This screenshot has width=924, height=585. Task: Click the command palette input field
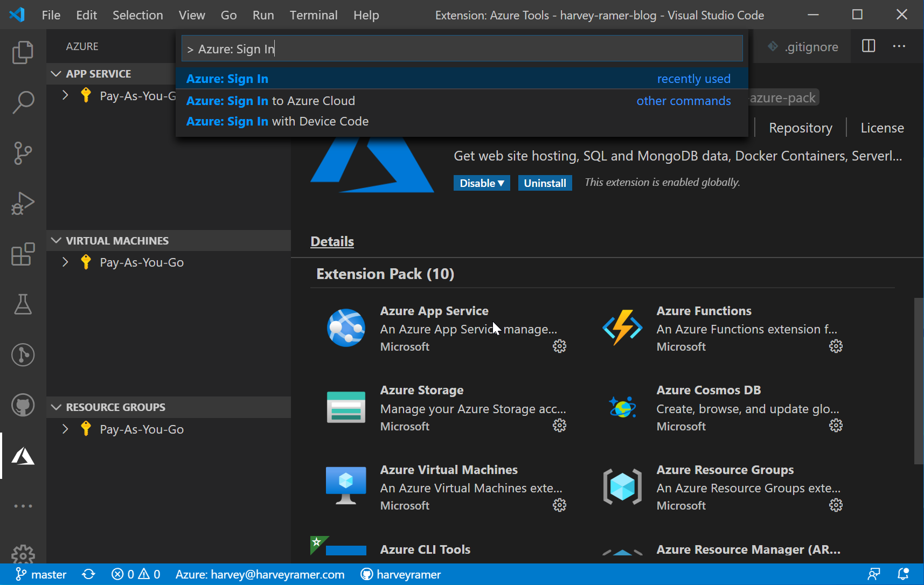462,49
